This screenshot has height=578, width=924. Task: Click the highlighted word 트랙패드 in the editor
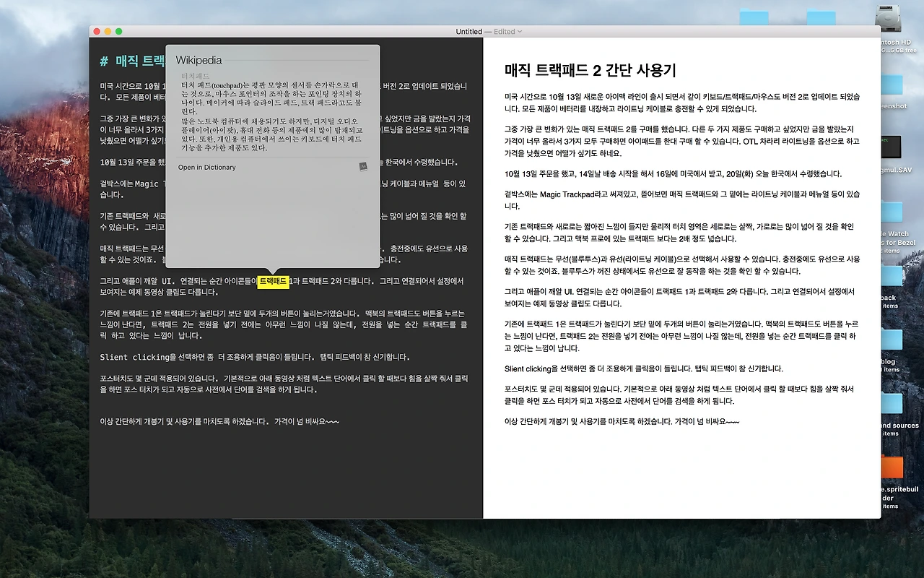274,282
